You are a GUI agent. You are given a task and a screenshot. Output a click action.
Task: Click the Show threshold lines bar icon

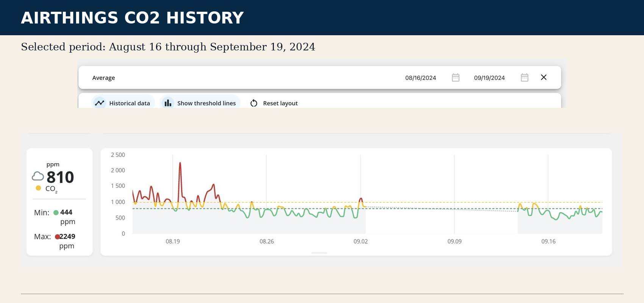(168, 103)
